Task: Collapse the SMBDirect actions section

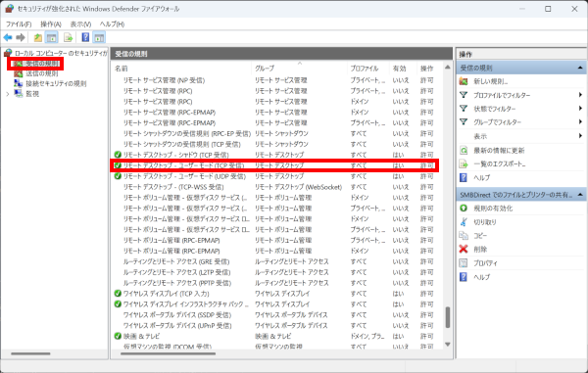Action: 580,195
